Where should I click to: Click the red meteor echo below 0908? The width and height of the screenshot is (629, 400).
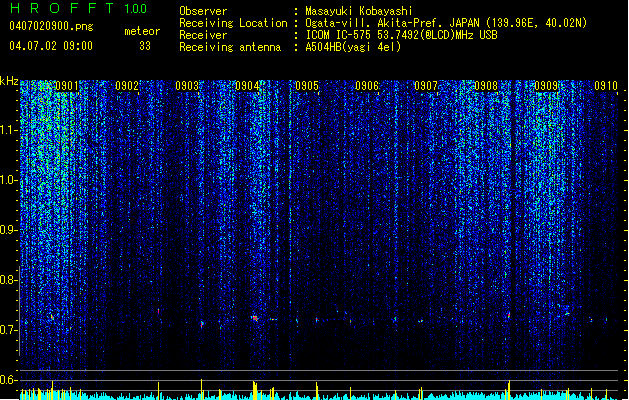point(509,315)
